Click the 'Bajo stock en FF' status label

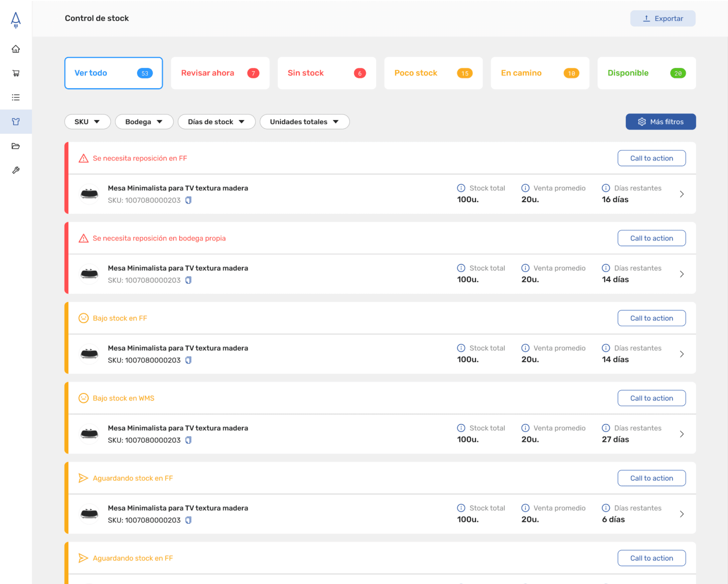click(x=120, y=318)
